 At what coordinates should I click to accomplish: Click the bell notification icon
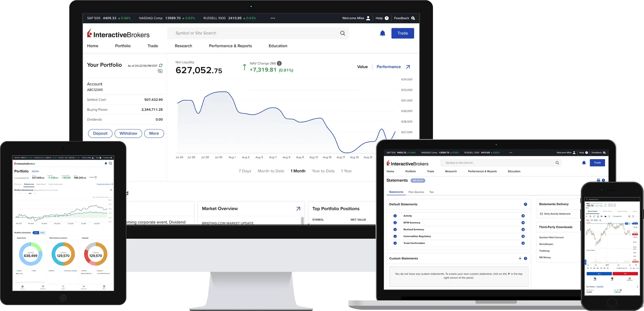point(382,33)
